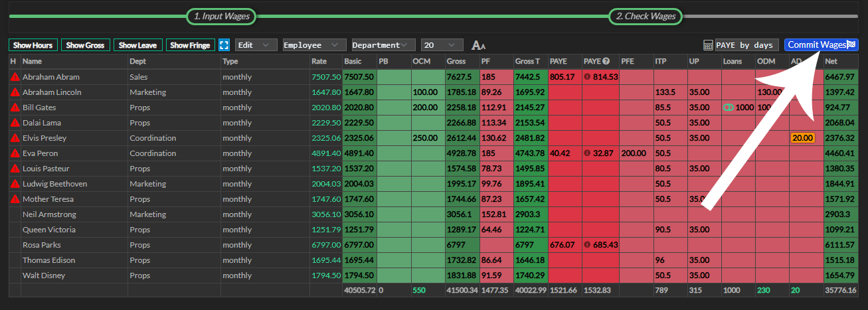The width and height of the screenshot is (868, 310).
Task: Toggle Show Gross columns
Action: pos(86,45)
